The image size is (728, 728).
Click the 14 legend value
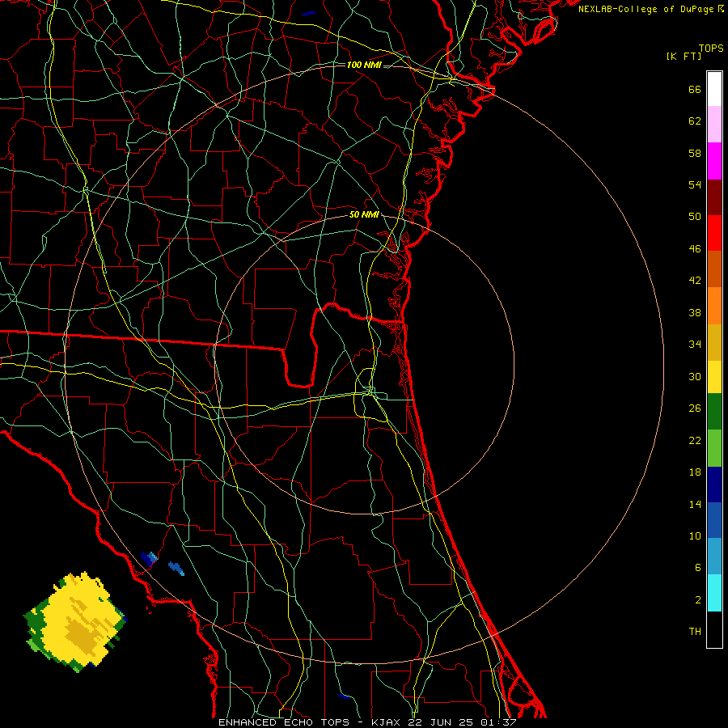tap(695, 504)
